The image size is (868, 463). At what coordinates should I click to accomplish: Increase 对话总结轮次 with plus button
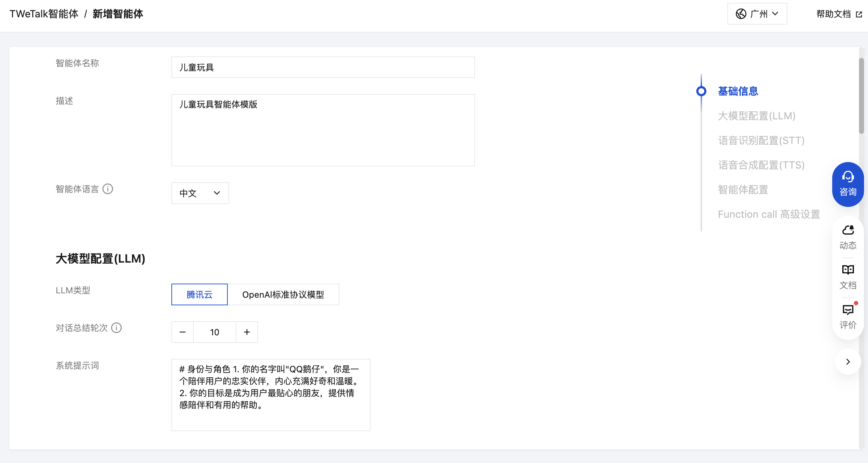247,332
